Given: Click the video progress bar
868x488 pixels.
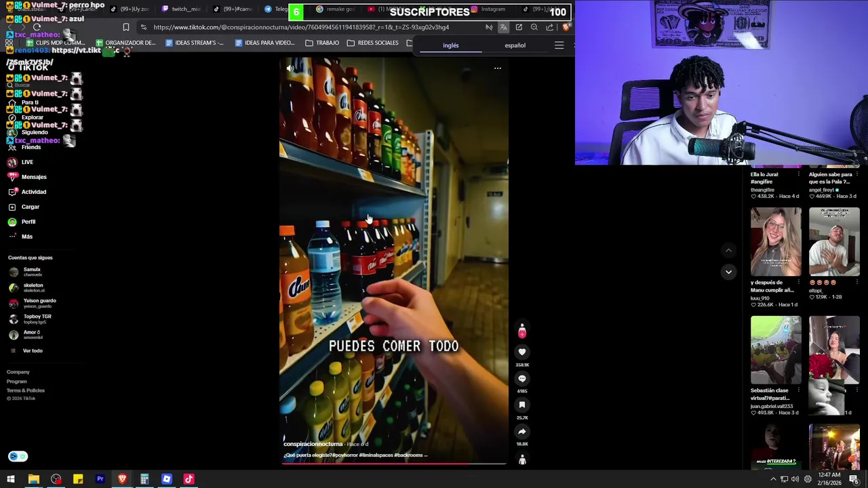Looking at the screenshot, I should coord(394,464).
